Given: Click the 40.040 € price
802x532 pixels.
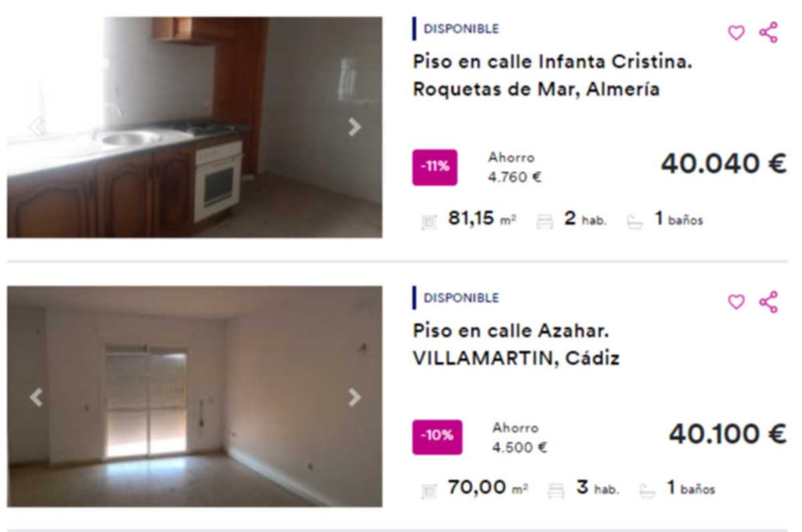Looking at the screenshot, I should coord(724,164).
